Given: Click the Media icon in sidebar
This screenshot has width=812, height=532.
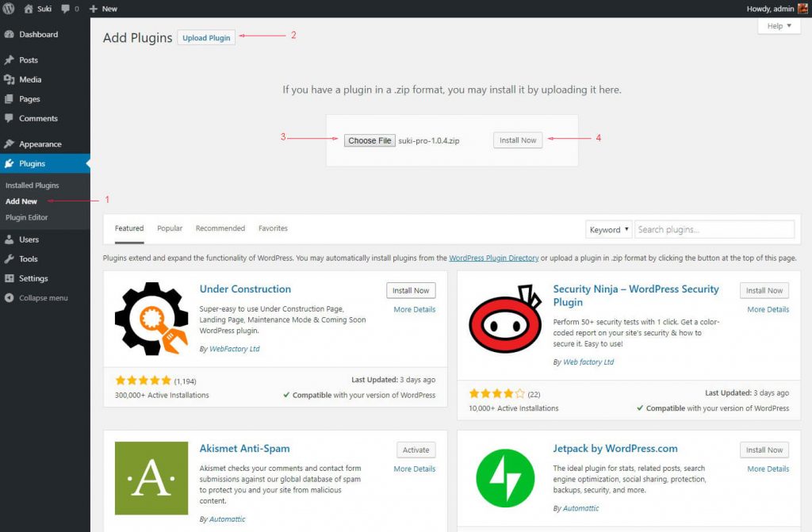Looking at the screenshot, I should [9, 79].
